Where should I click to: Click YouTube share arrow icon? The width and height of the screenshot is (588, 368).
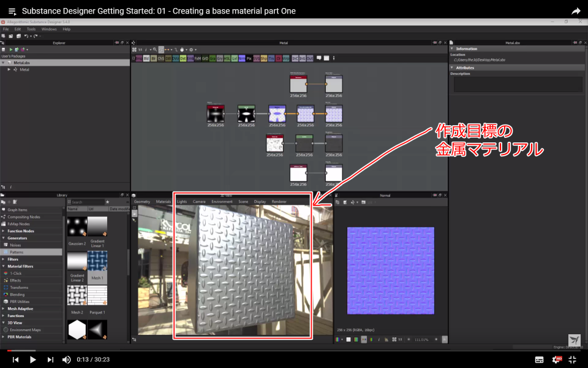[x=576, y=11]
